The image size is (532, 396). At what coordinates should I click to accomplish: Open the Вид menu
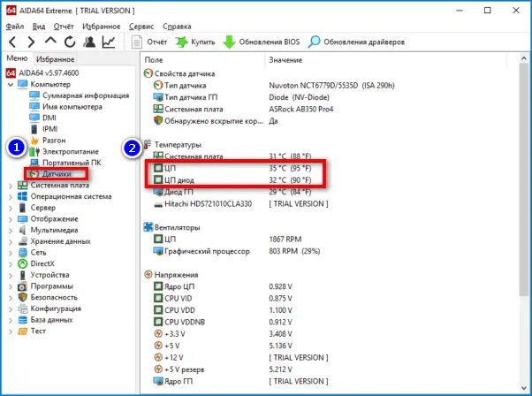pyautogui.click(x=39, y=27)
